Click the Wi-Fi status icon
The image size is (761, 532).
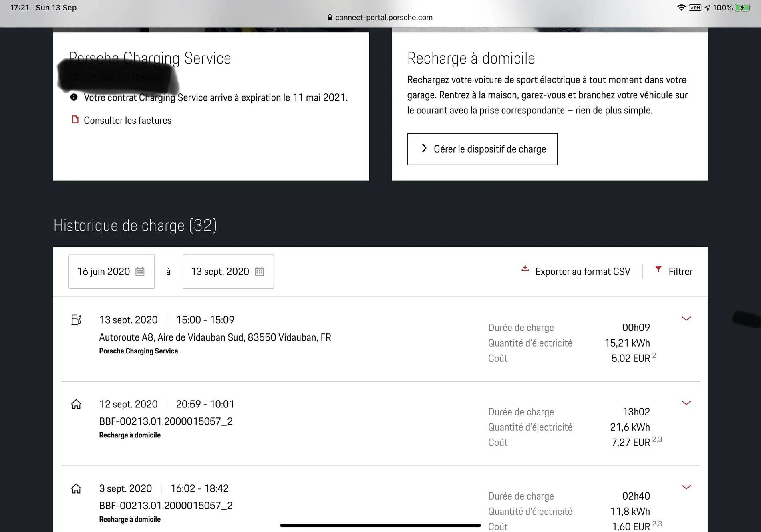coord(681,8)
